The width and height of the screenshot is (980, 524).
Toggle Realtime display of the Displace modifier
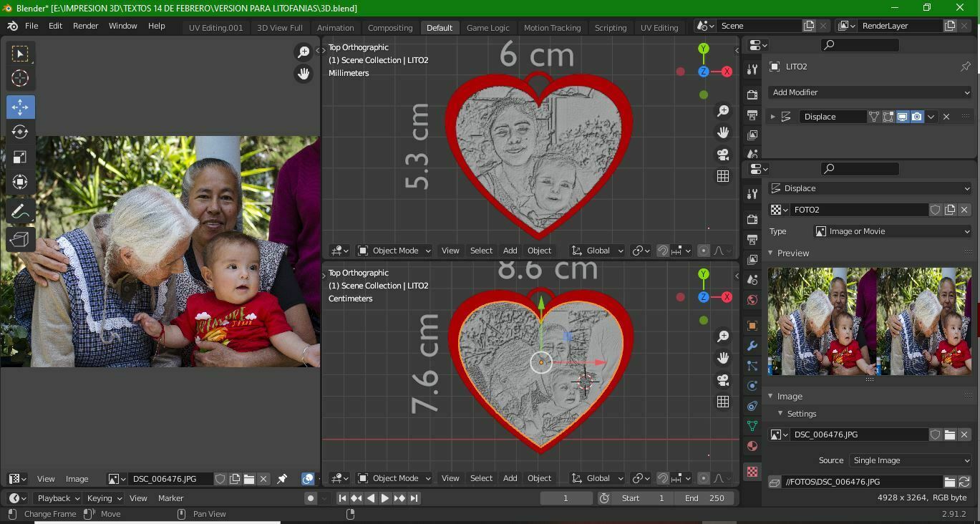(903, 116)
